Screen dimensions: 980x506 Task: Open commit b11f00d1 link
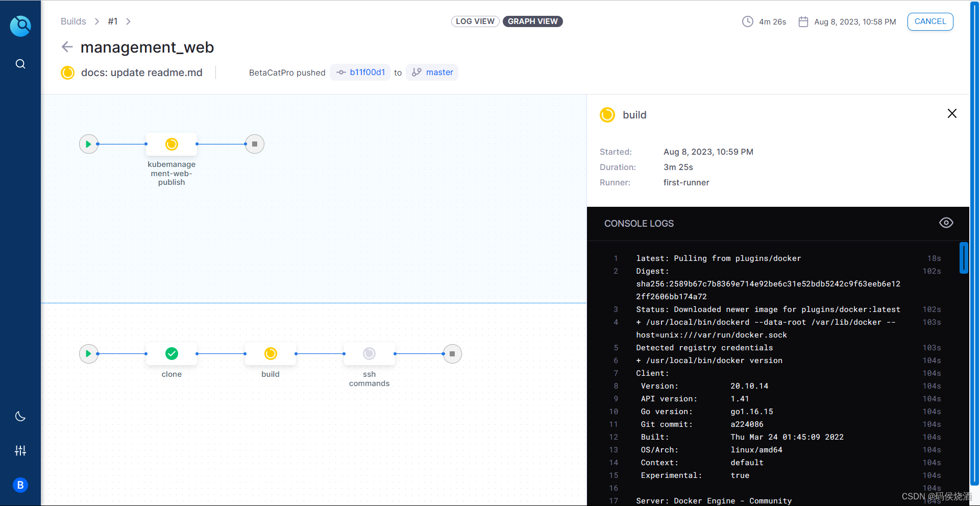click(360, 73)
